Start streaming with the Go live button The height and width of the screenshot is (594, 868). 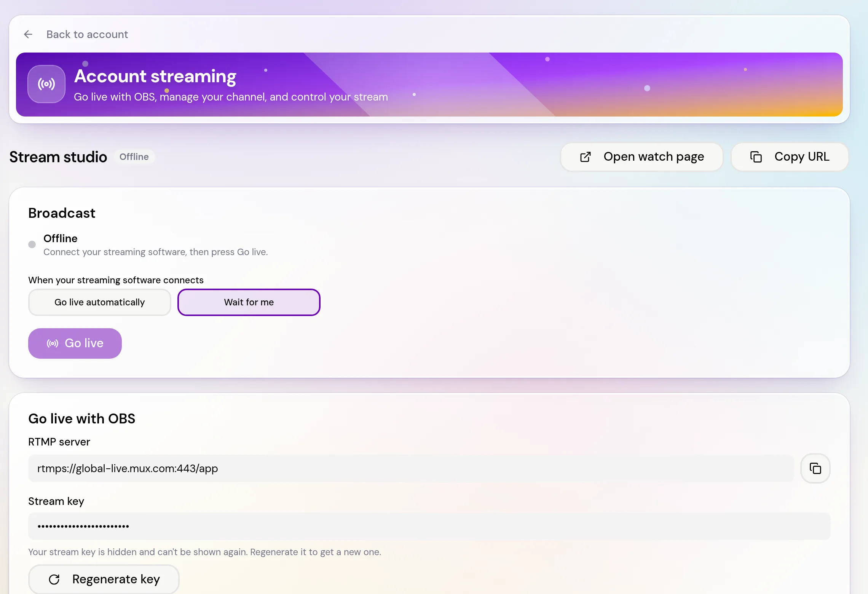point(75,343)
